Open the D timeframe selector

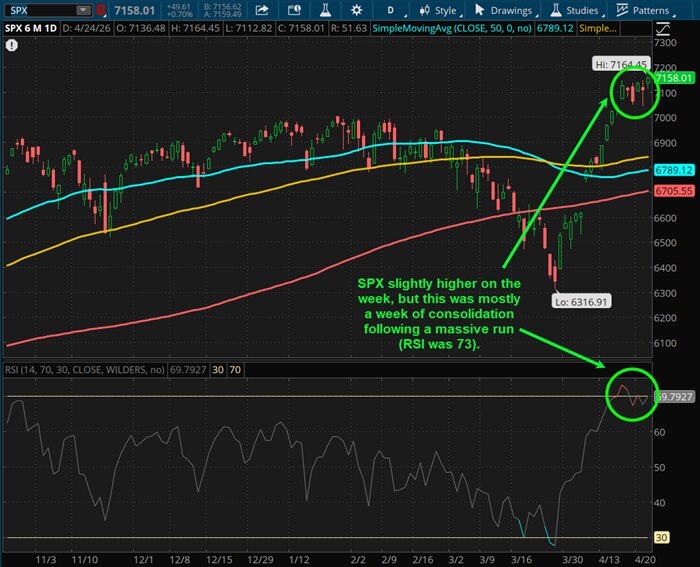click(393, 10)
